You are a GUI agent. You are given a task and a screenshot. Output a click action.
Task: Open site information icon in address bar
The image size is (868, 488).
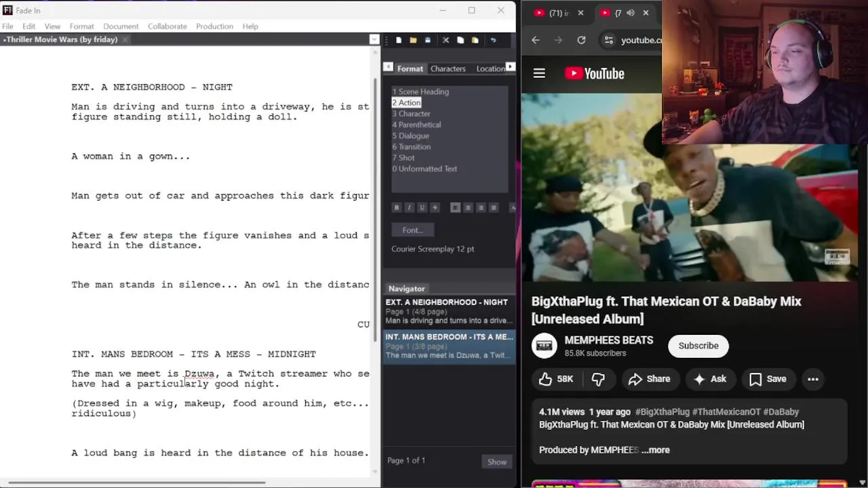click(x=608, y=40)
